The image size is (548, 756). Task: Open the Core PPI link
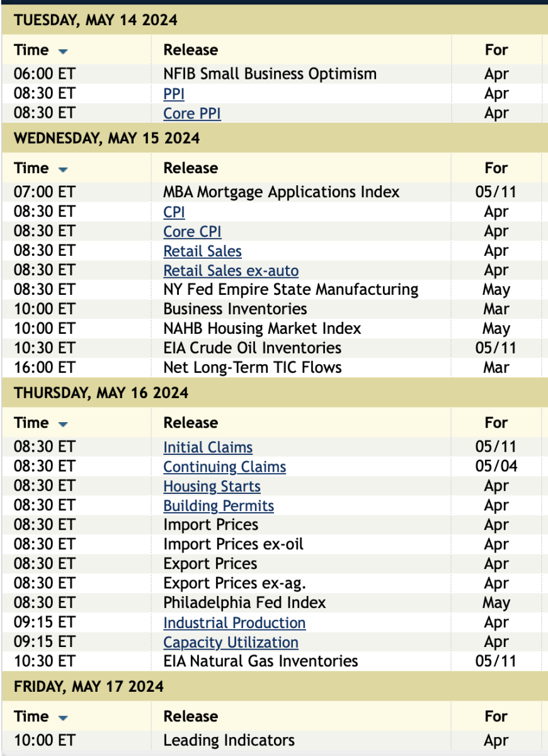(x=192, y=113)
